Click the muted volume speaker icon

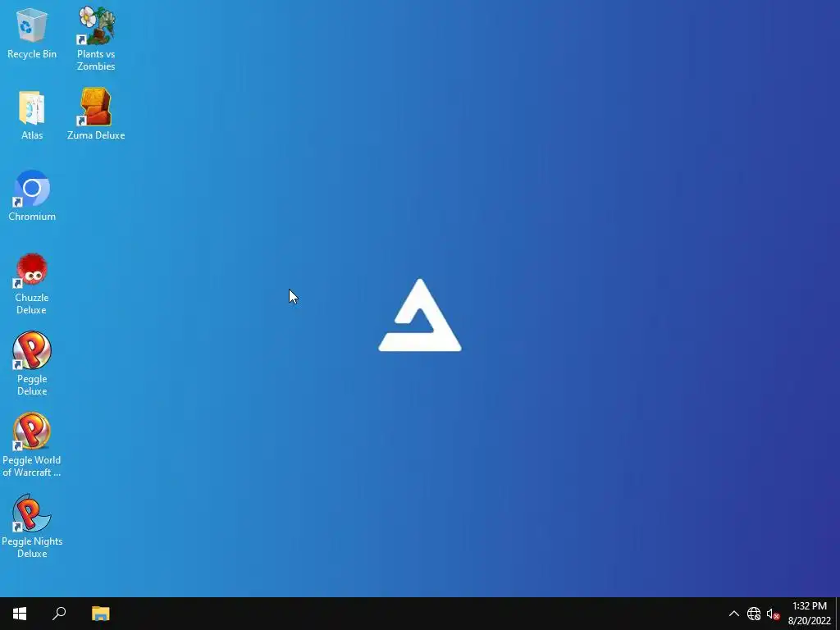pos(773,614)
